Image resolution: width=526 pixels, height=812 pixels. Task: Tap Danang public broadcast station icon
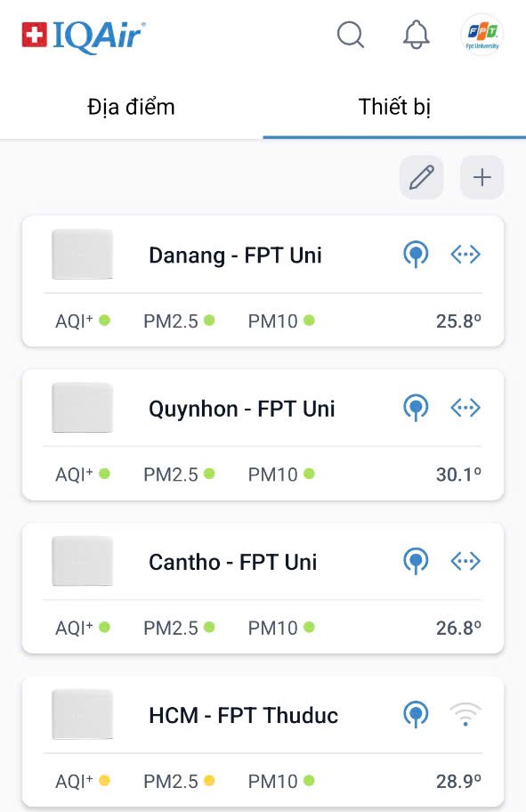(x=416, y=255)
